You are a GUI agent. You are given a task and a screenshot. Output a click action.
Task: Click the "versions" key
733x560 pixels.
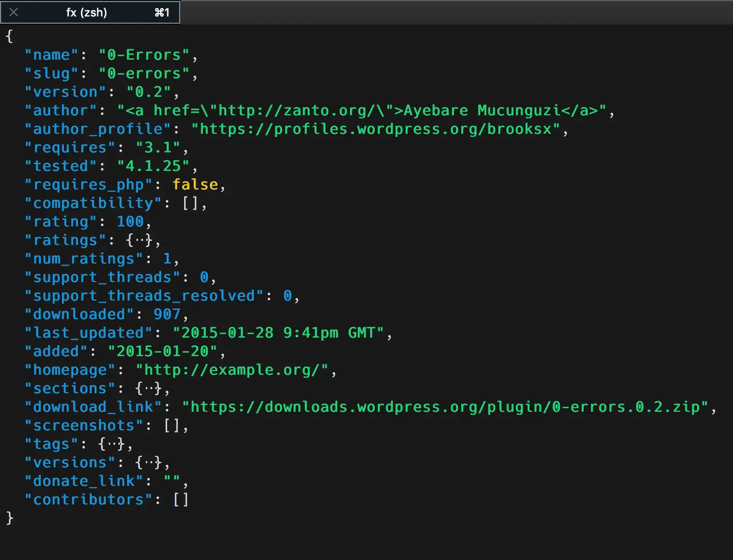(70, 463)
